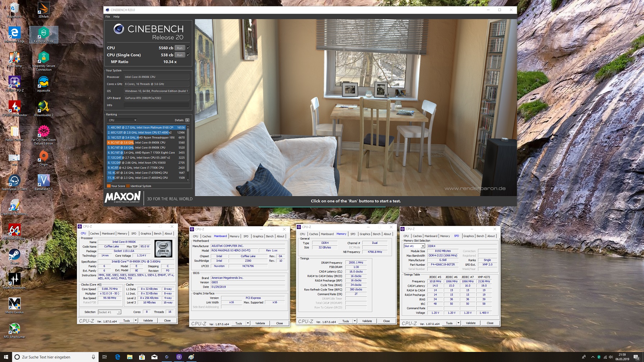Open the CPUID CPU-Z desktop shortcut
644x362 pixels.
point(14,84)
